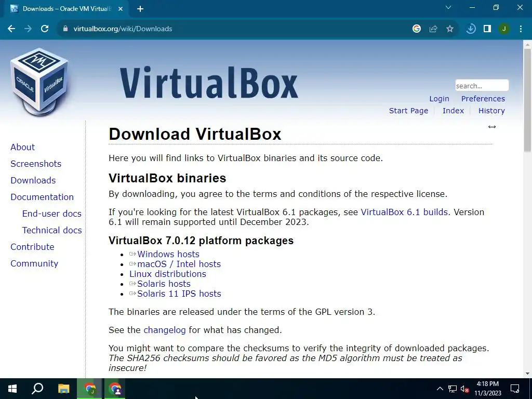
Task: Click the page width toggle arrow icon
Action: coord(492,127)
